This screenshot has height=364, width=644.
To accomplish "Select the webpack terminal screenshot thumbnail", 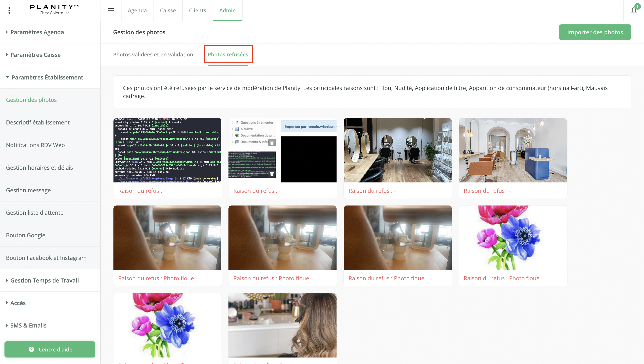I will click(x=167, y=150).
